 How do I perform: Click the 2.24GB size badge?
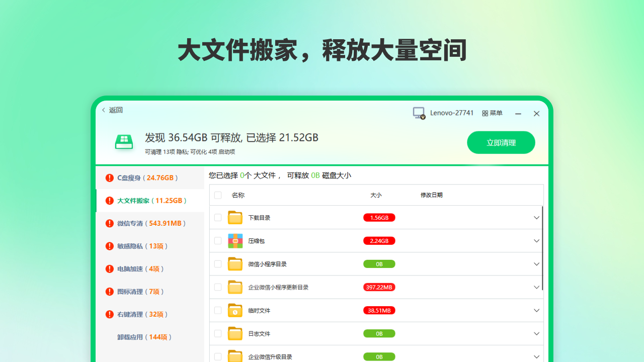(x=379, y=241)
